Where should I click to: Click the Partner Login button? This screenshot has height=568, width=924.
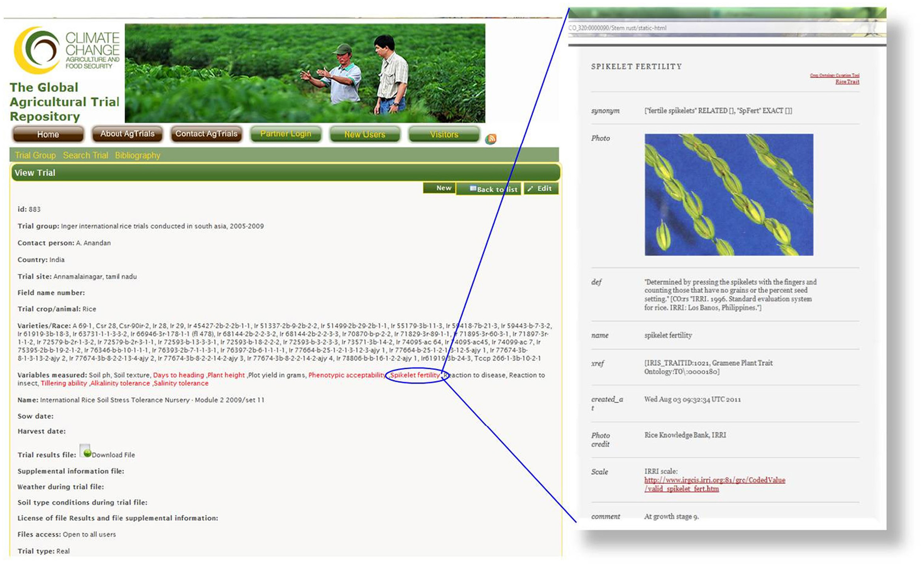(286, 134)
